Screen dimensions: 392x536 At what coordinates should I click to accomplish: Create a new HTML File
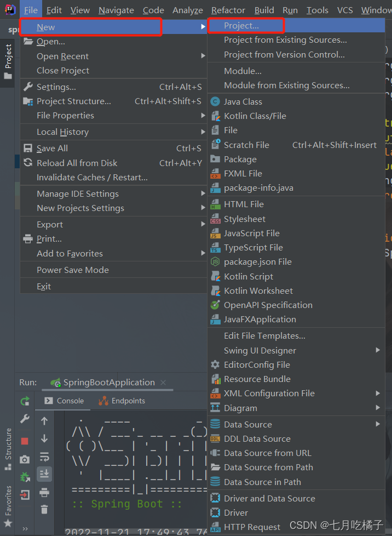(x=296, y=204)
